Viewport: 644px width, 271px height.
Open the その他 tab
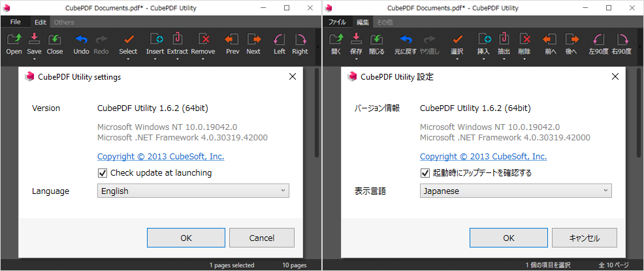pos(385,22)
